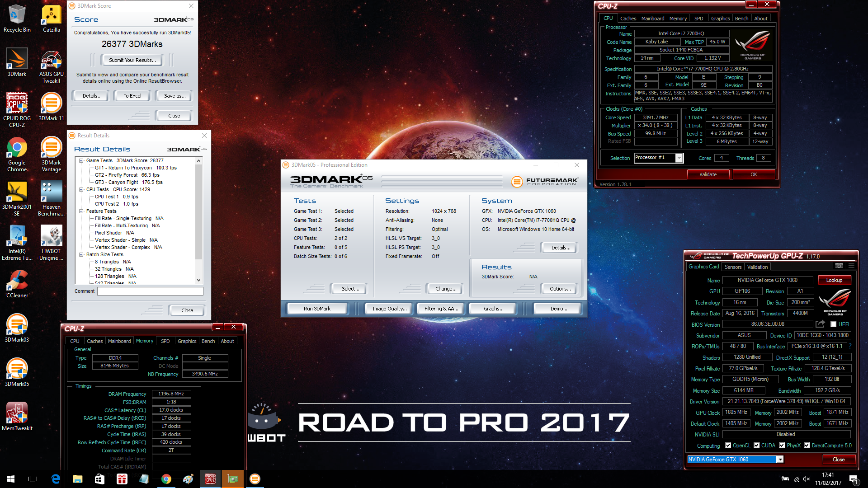Screen dimensions: 868x488
Task: Select the GT2 - Firefly Forest result row
Action: [127, 175]
